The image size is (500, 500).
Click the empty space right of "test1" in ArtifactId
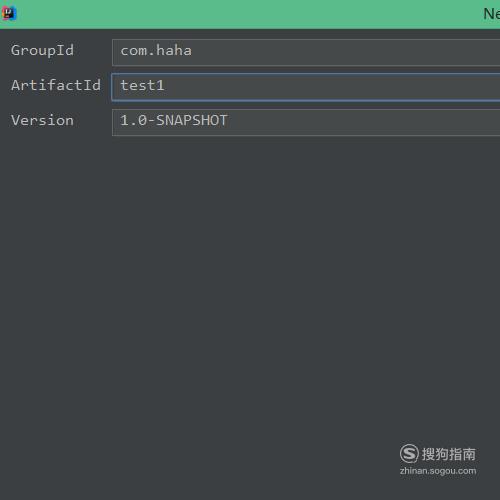[x=333, y=87]
